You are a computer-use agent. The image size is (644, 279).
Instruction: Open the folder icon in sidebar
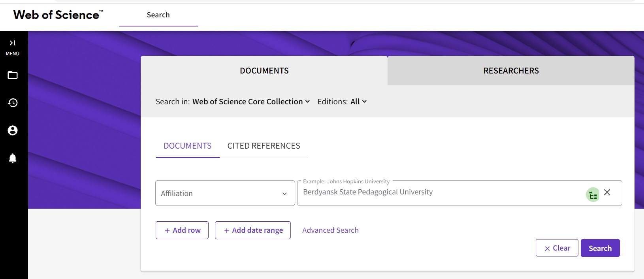13,75
